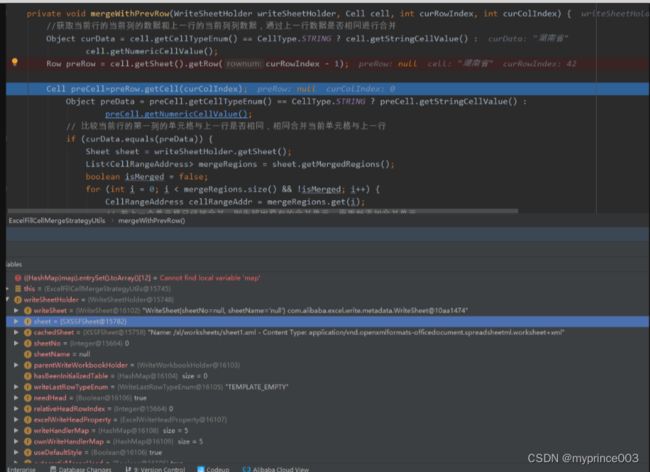The height and width of the screenshot is (472, 650).
Task: Click the mergeWithPrevRow method signature
Action: 298,14
